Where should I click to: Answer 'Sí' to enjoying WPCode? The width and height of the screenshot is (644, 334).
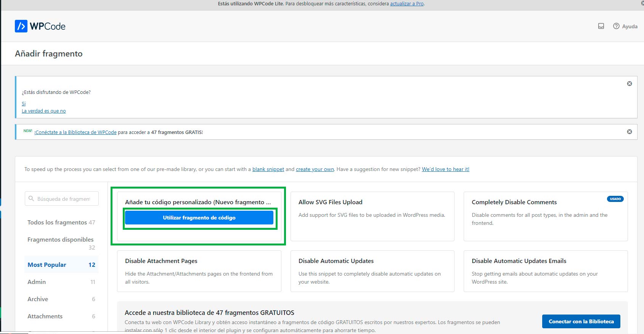coord(24,104)
